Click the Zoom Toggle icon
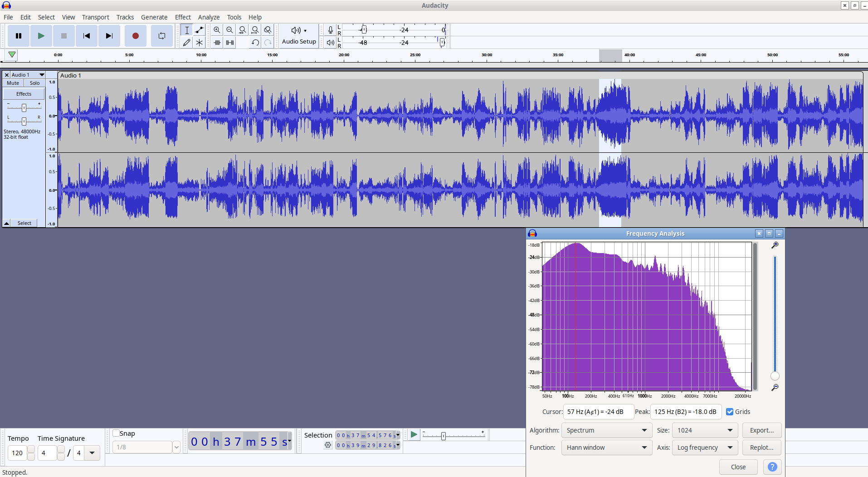Screen dimensions: 868x477 [268, 30]
